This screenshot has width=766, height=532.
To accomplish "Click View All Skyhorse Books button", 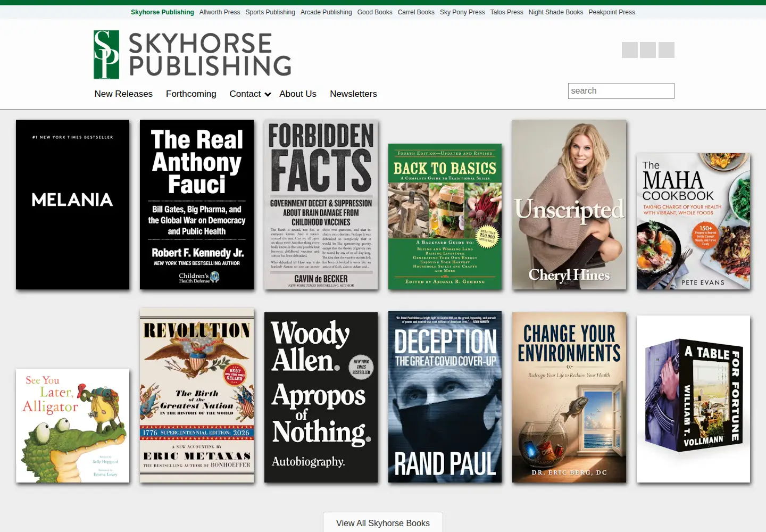I will pyautogui.click(x=383, y=523).
